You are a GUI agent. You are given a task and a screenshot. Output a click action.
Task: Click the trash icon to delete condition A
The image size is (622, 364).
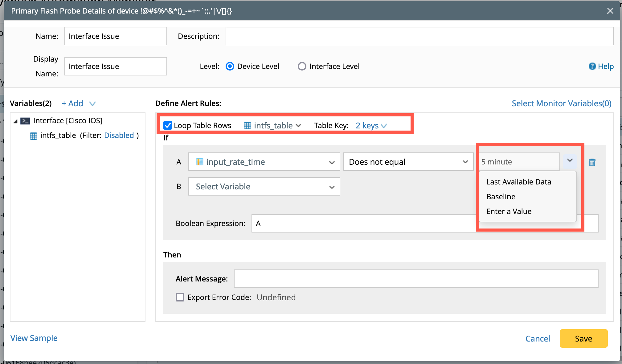592,162
